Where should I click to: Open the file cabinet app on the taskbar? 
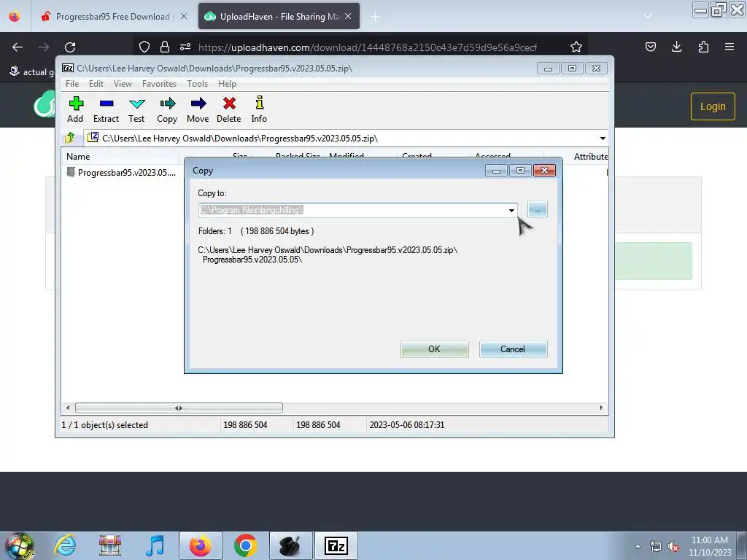(109, 545)
